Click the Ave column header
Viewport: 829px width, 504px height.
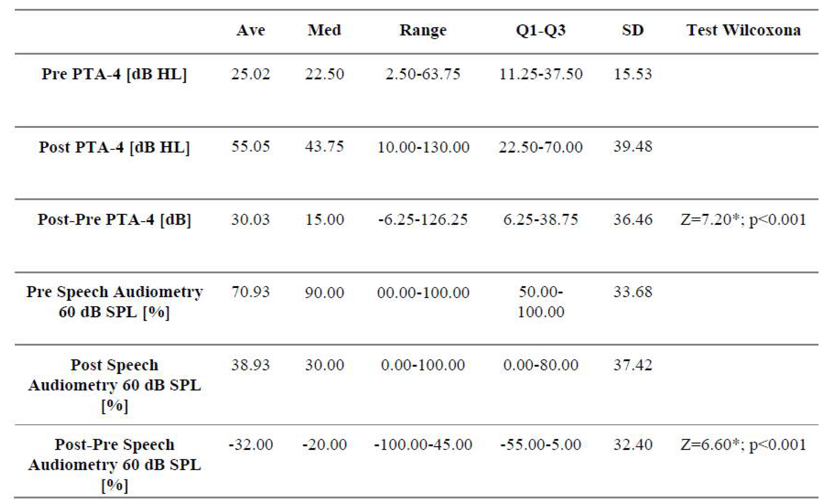coord(250,30)
